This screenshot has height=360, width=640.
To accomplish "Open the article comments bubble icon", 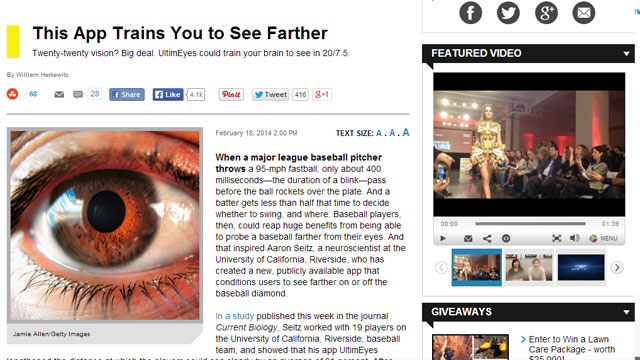I will [x=78, y=94].
